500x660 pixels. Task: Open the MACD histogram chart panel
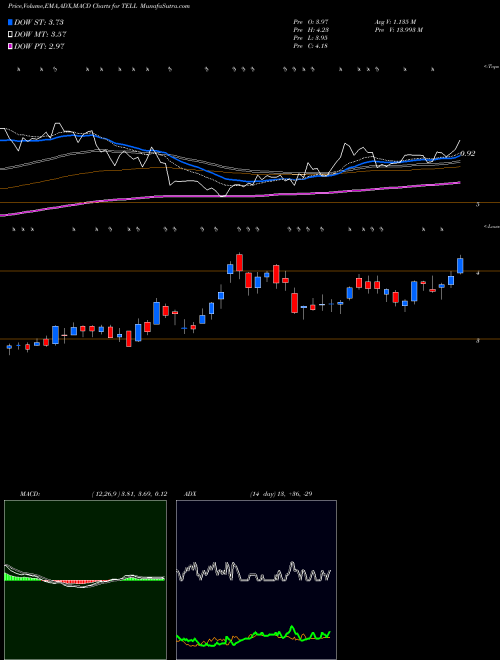[85, 580]
